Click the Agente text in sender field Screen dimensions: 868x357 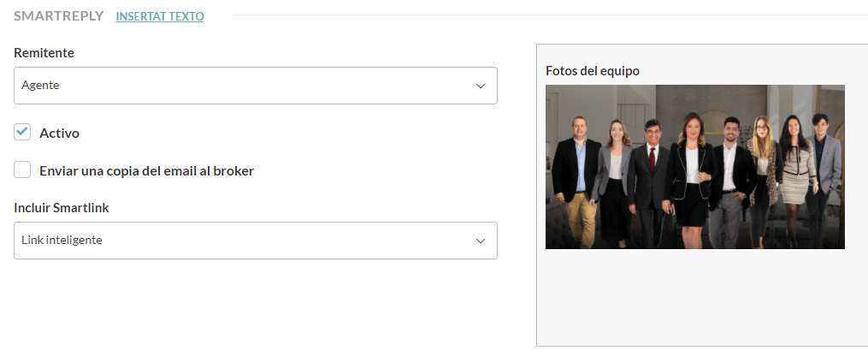click(40, 86)
